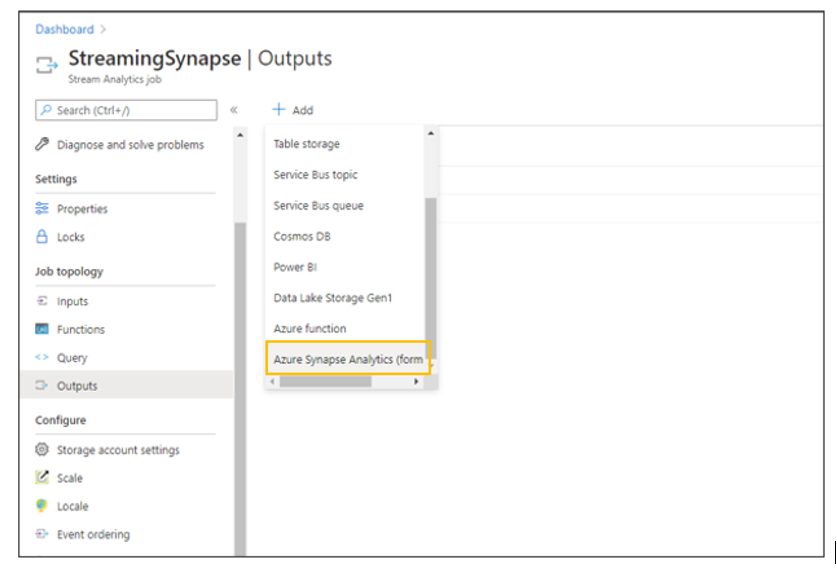The image size is (837, 576).
Task: Click the Event ordering icon
Action: 42,534
